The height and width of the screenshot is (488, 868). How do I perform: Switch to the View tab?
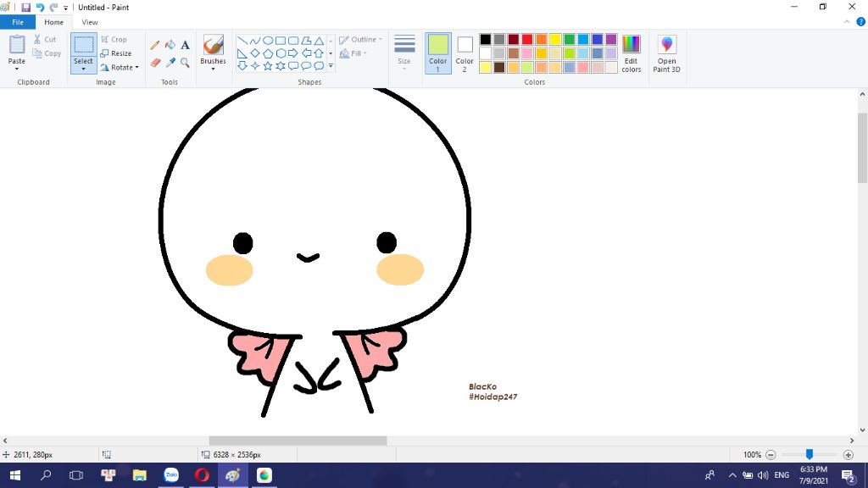pyautogui.click(x=90, y=22)
